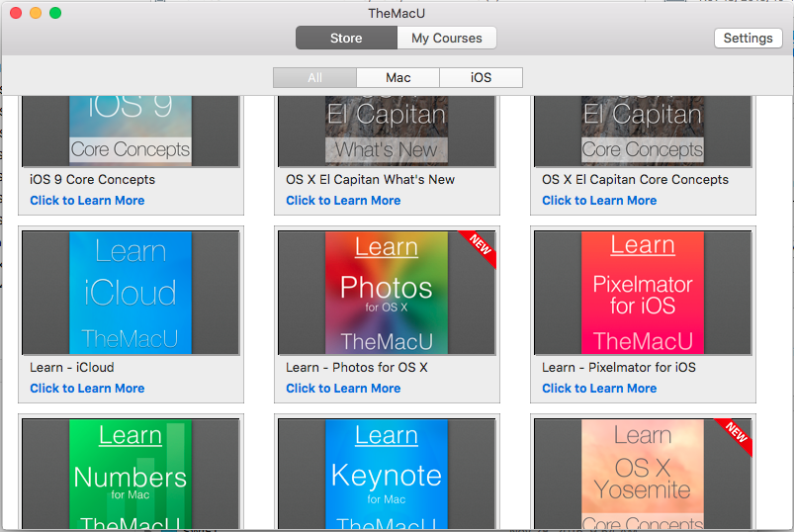Click to Learn More under Photos for OS X
794x532 pixels.
pos(343,389)
